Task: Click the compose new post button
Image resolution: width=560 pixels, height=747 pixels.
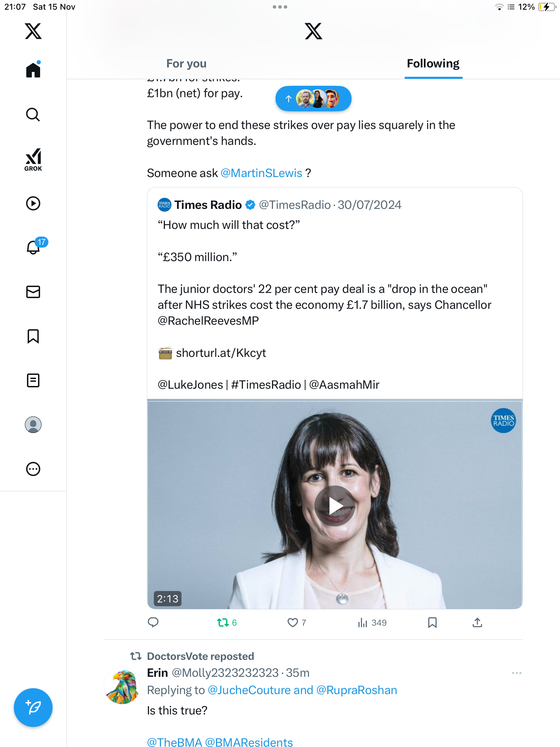Action: (x=33, y=708)
